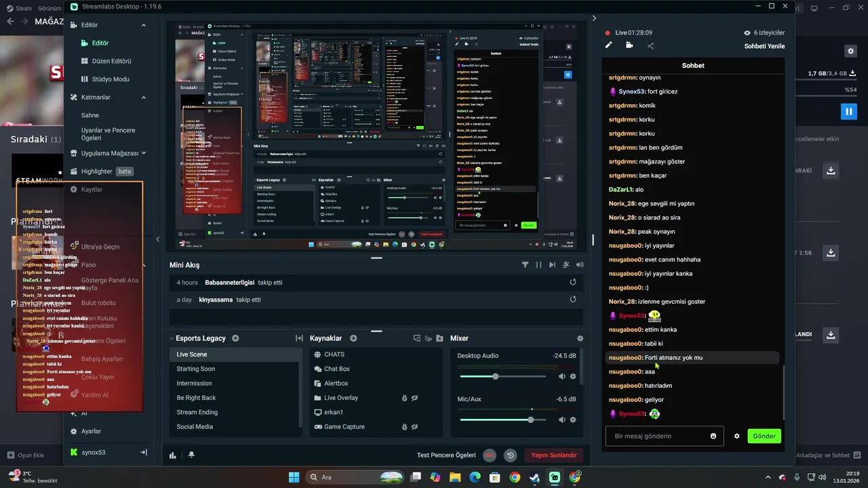This screenshot has height=488, width=868.
Task: Collapse the Katmanlar sidebar section
Action: [143, 98]
